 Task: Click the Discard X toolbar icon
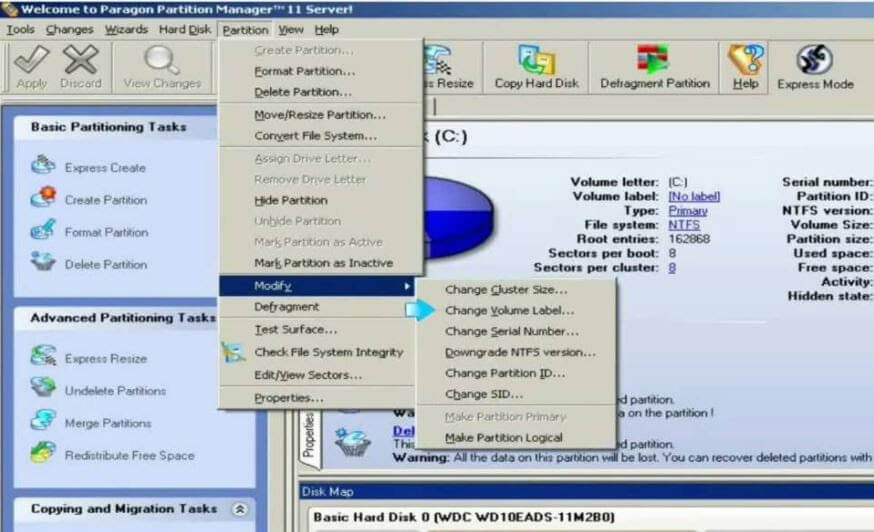click(81, 60)
